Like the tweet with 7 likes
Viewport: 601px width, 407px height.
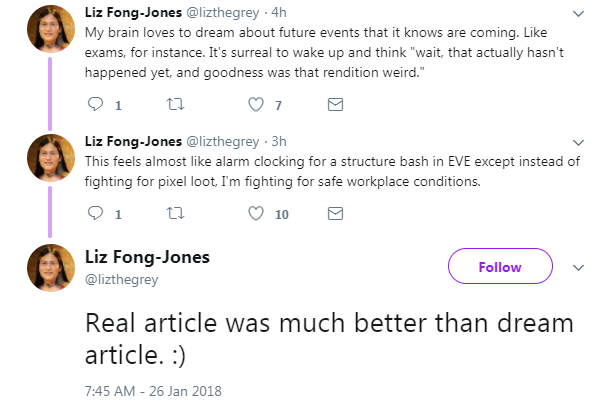point(256,104)
